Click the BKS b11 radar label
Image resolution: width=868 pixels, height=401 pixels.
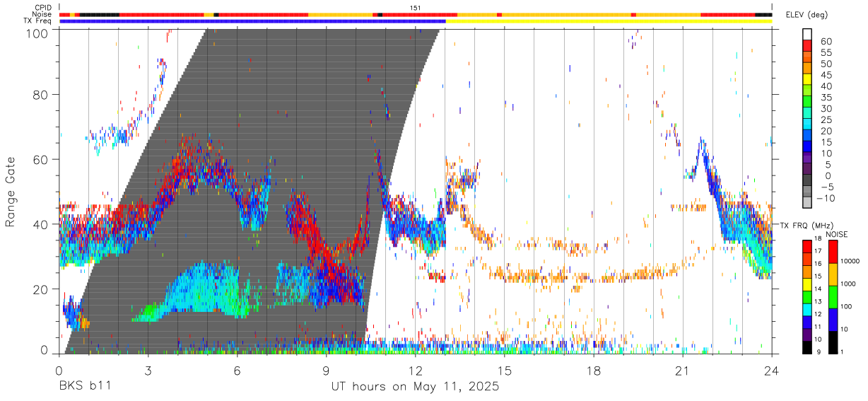click(x=83, y=386)
